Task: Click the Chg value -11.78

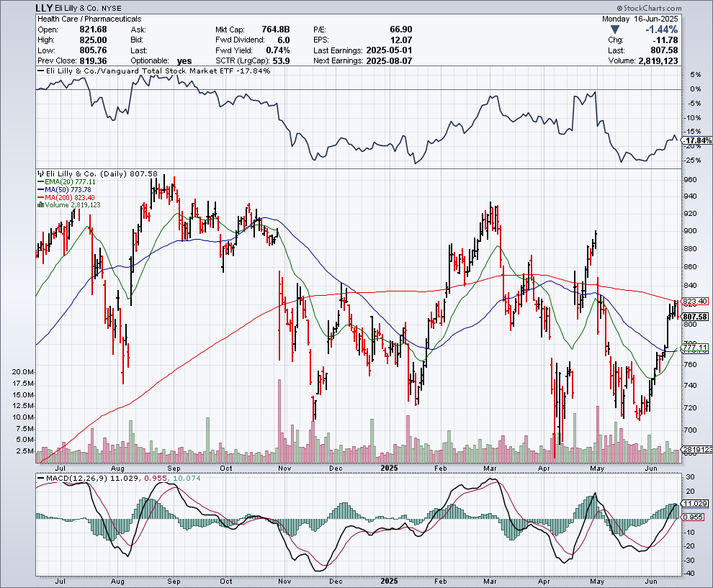Action: coord(664,40)
